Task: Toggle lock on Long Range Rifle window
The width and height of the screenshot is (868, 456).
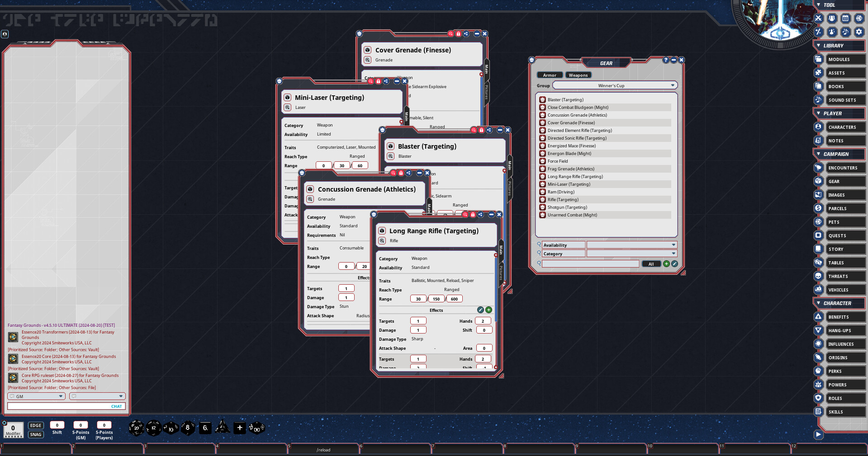Action: (x=473, y=215)
